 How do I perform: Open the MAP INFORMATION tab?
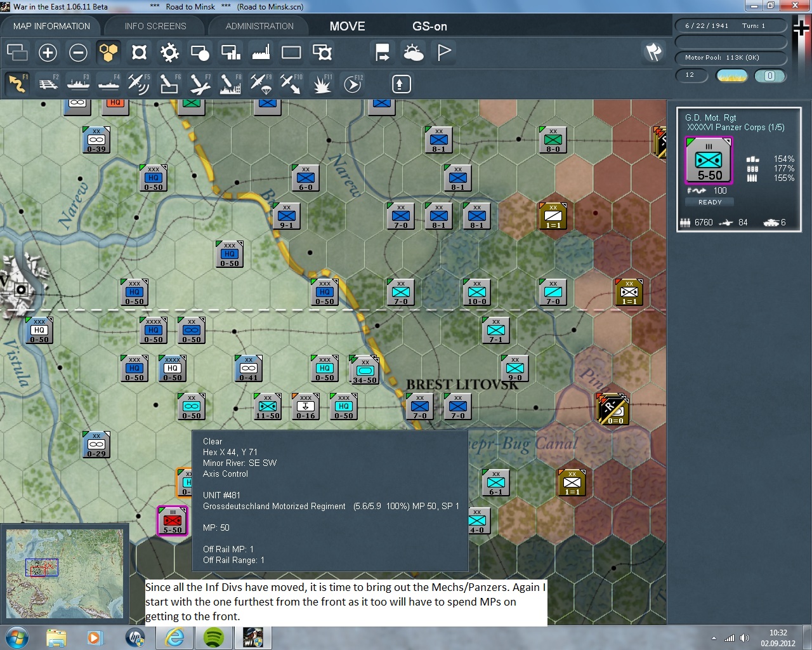point(51,26)
